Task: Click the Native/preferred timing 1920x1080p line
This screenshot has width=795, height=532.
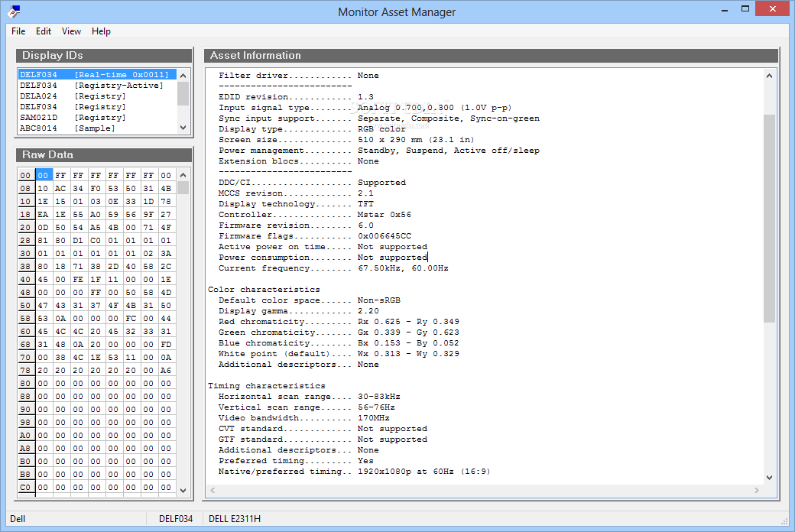Action: pyautogui.click(x=355, y=472)
